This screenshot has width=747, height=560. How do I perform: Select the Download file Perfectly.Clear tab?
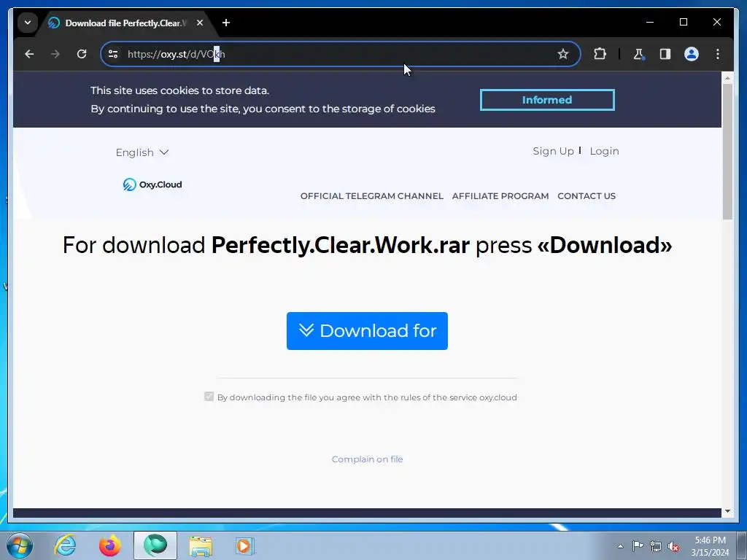click(125, 23)
